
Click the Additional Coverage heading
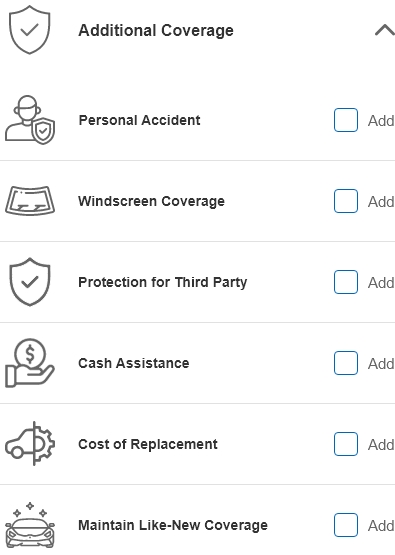pyautogui.click(x=156, y=30)
